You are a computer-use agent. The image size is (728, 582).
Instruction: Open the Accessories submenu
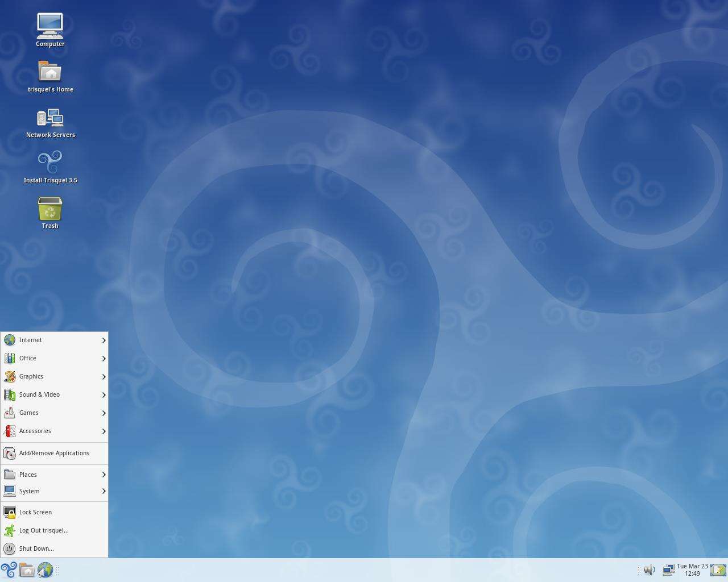tap(54, 431)
